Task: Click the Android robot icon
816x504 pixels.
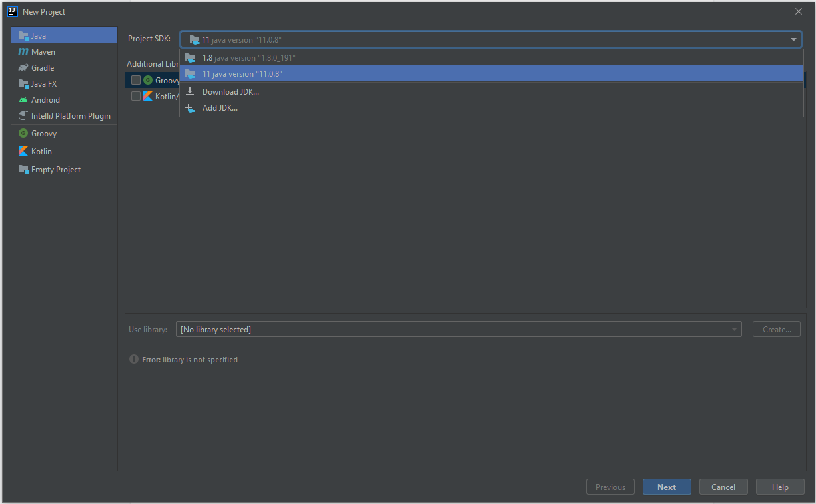Action: click(x=23, y=99)
